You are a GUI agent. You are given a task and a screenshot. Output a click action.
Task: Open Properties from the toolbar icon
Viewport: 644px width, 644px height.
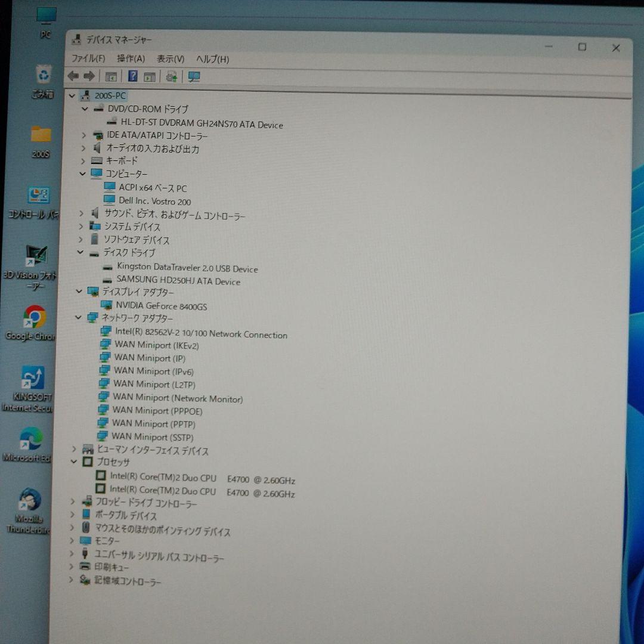click(x=150, y=76)
